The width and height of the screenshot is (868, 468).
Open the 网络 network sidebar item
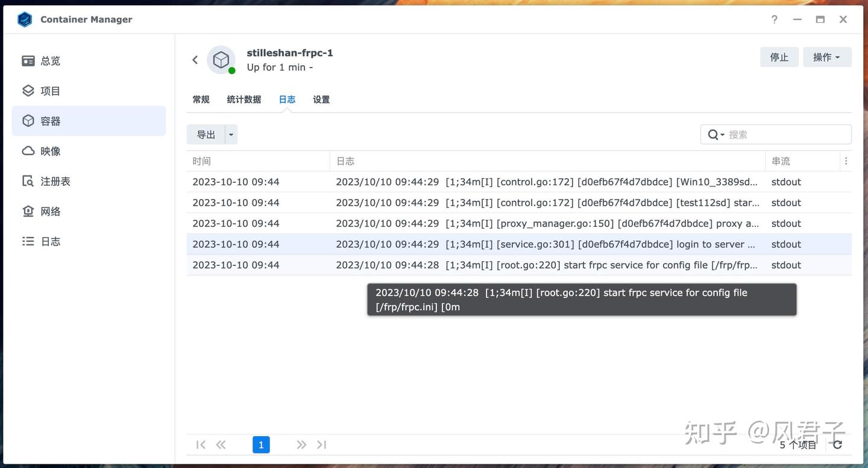89,212
